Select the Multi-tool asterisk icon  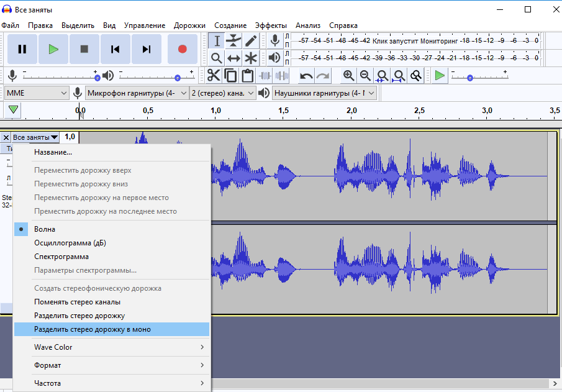250,58
